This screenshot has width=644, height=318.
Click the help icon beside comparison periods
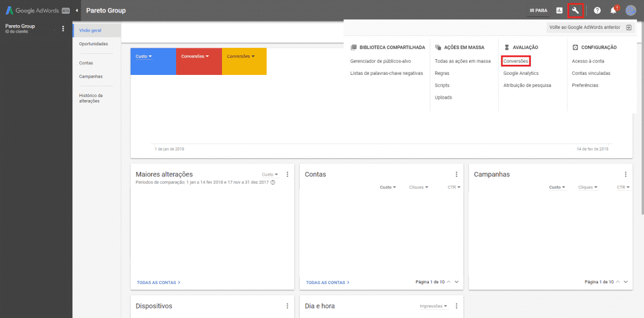[x=273, y=182]
